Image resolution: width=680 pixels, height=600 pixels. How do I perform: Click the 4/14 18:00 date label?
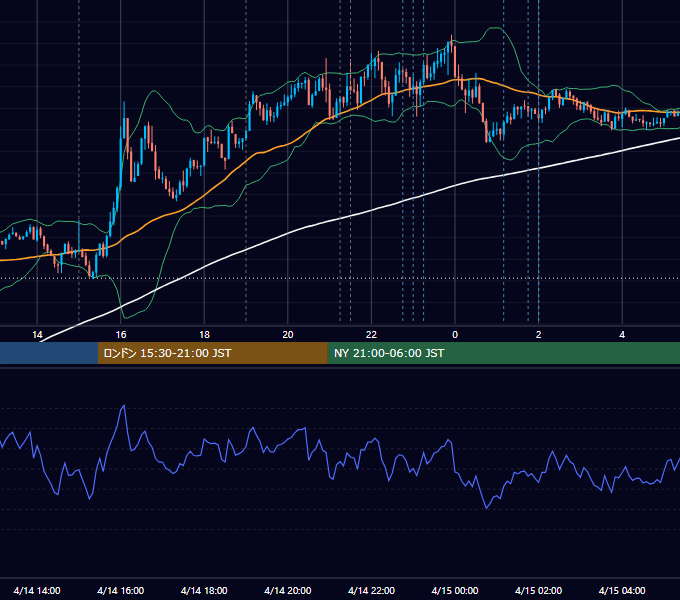[x=204, y=590]
